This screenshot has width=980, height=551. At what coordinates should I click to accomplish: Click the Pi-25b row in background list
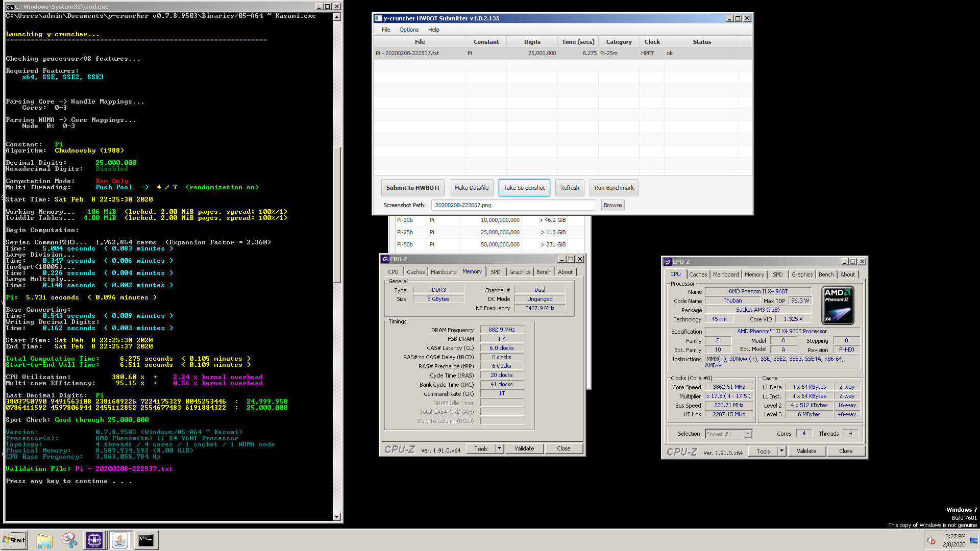point(489,232)
